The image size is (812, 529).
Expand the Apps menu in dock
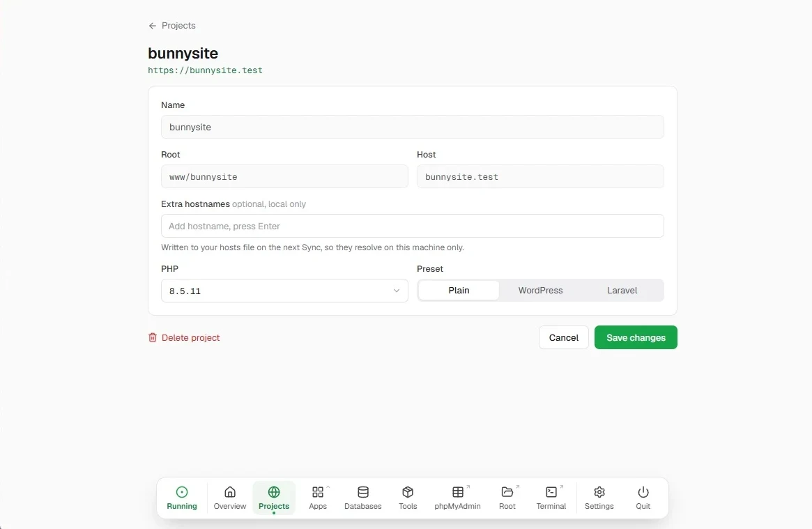tap(318, 498)
